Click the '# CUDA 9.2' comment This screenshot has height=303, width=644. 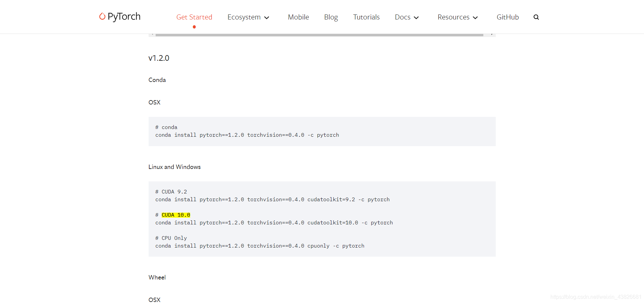171,192
